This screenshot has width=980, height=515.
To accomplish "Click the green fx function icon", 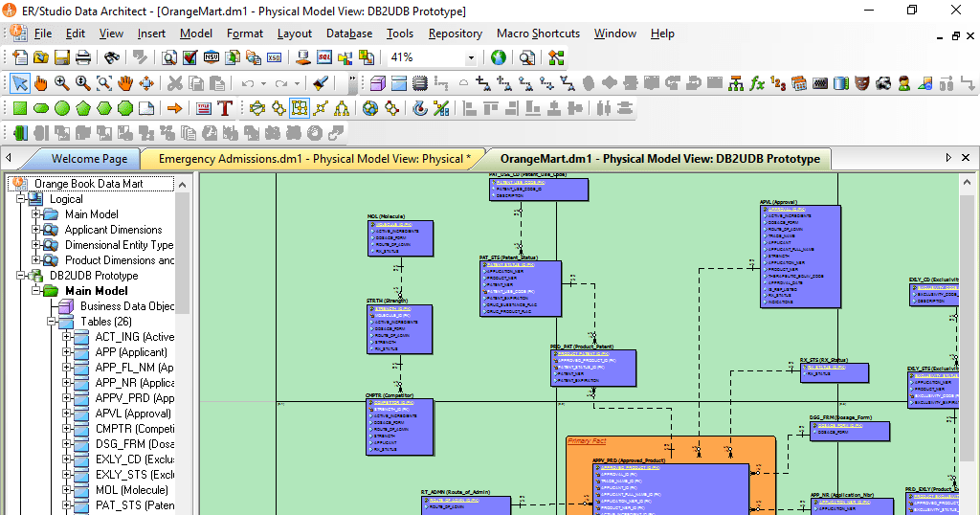I will [x=757, y=83].
